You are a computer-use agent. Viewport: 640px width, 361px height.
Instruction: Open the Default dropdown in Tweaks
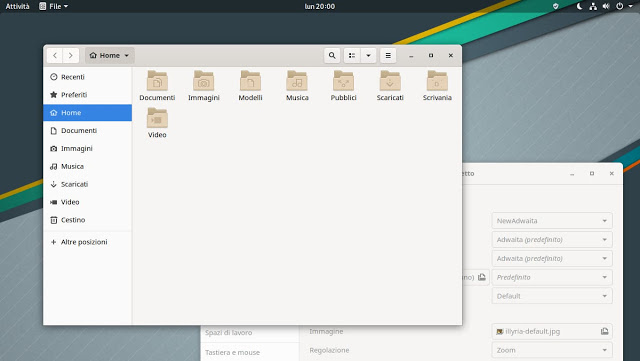pyautogui.click(x=552, y=296)
